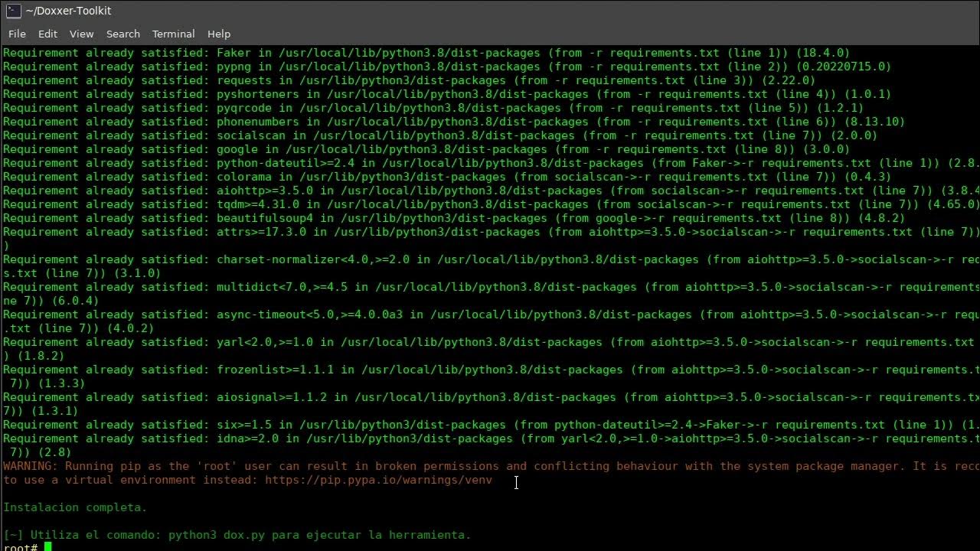
Task: Click the async-timeout requirement line
Action: click(490, 321)
